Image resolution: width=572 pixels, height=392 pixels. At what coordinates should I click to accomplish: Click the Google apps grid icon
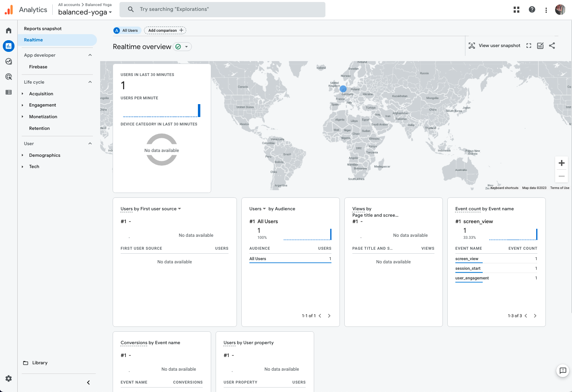click(516, 10)
